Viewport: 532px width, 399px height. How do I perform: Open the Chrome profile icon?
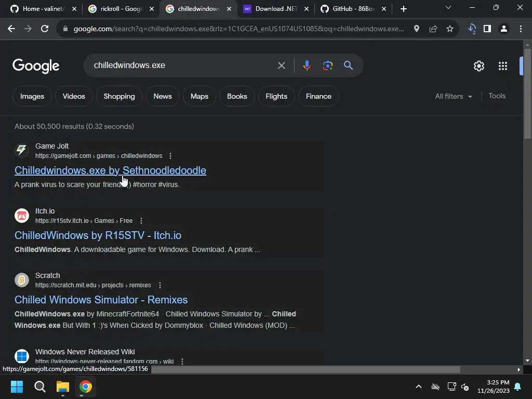(504, 29)
